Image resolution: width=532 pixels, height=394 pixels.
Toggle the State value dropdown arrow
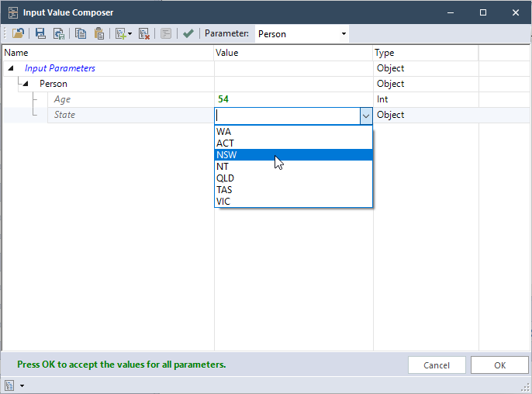tap(366, 116)
